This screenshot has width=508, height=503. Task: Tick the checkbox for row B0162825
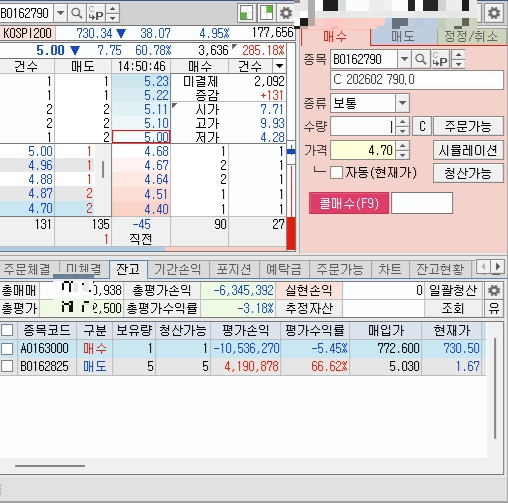pos(7,366)
